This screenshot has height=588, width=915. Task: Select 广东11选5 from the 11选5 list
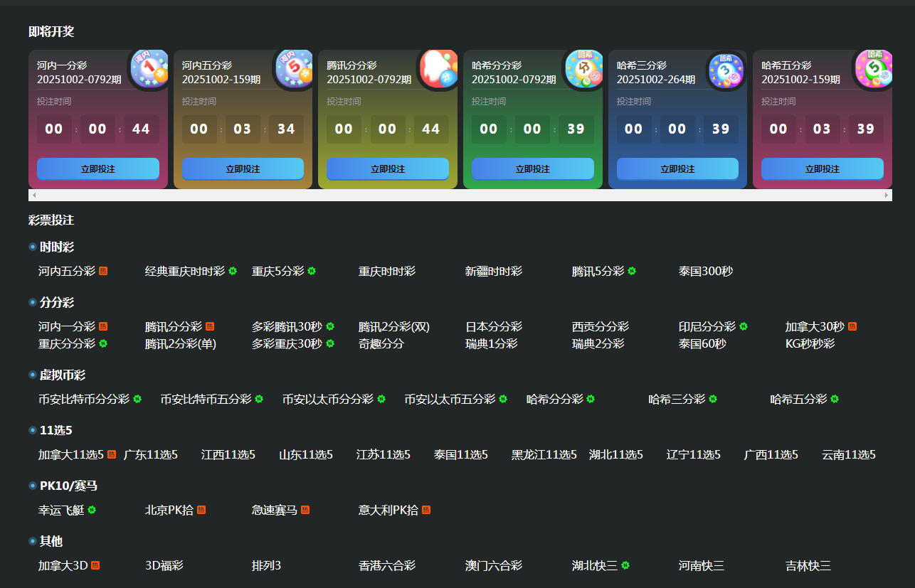(151, 455)
